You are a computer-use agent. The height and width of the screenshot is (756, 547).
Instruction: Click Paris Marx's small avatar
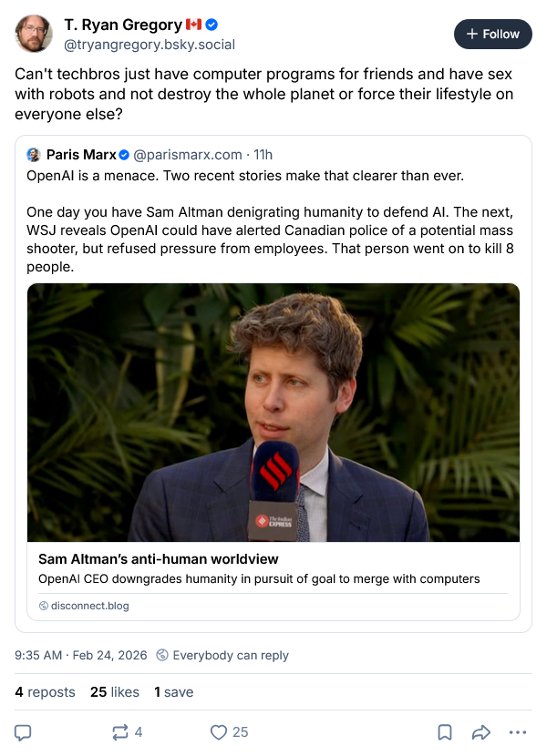(34, 155)
